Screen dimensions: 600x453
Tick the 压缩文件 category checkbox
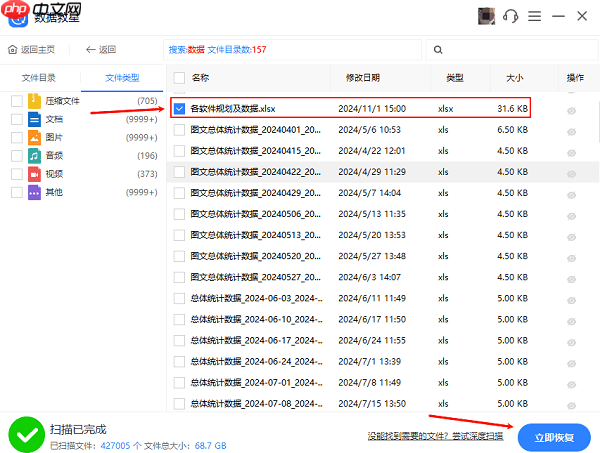pos(17,101)
